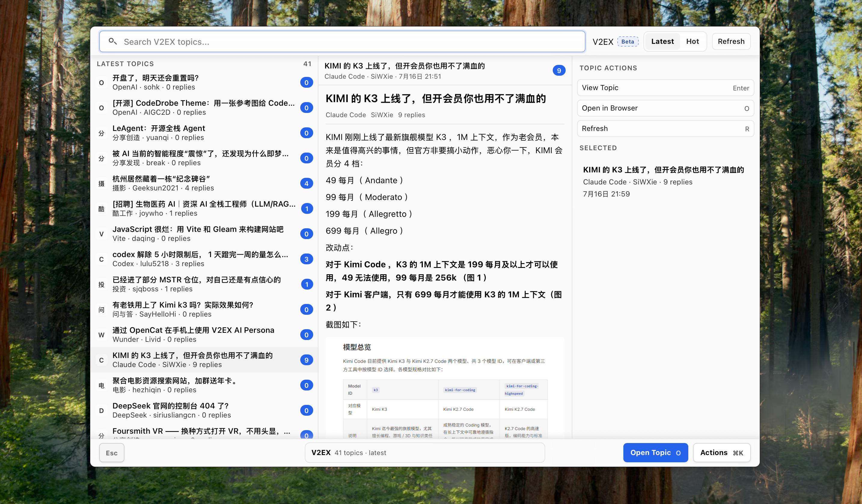Select topic [招聘] 生物医药 AI
The image size is (862, 504).
[204, 208]
